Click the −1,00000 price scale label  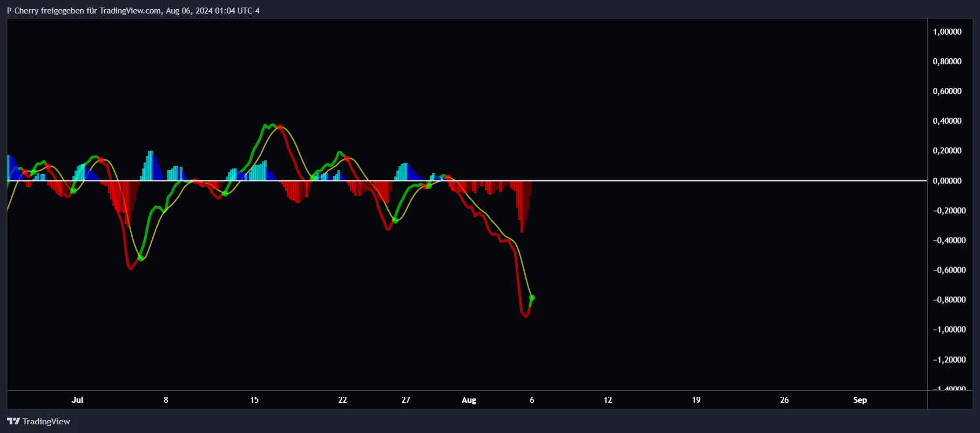tap(949, 329)
